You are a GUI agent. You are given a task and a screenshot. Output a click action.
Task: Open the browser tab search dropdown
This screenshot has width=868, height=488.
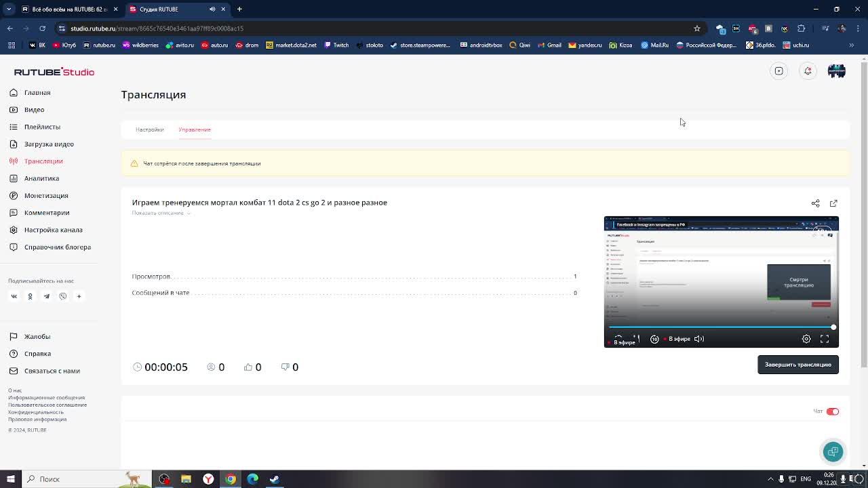tap(9, 9)
